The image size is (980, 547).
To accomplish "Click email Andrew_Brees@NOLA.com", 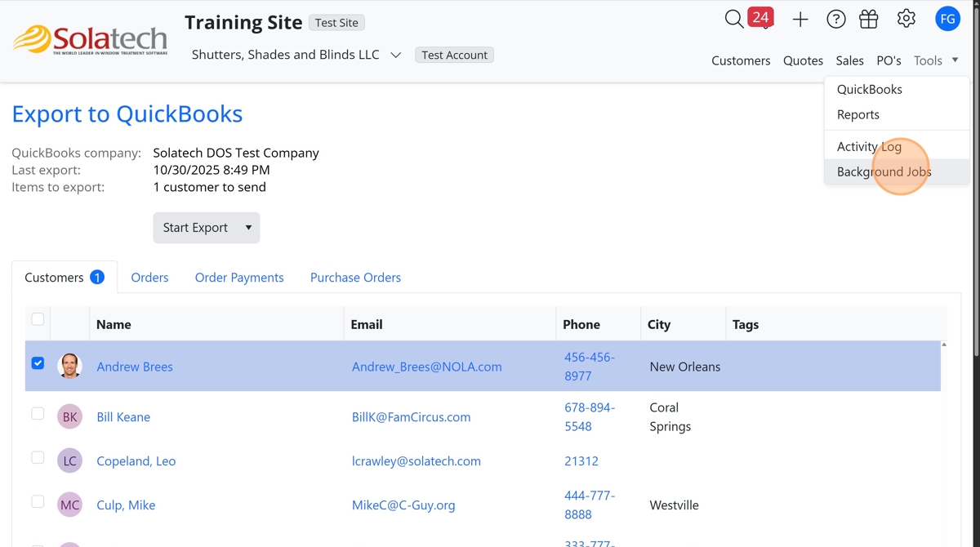I will coord(426,367).
